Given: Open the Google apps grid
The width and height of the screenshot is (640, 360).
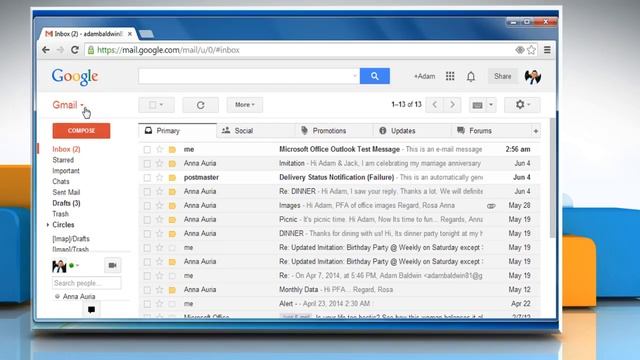Looking at the screenshot, I should coord(450,76).
